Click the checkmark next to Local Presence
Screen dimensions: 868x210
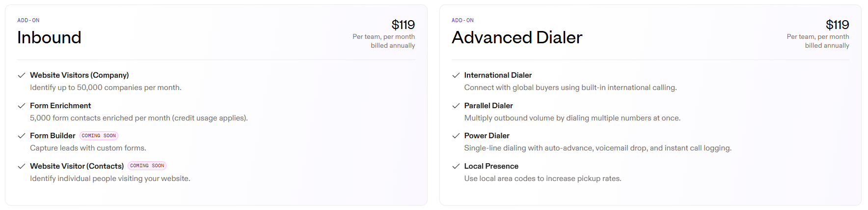click(456, 166)
